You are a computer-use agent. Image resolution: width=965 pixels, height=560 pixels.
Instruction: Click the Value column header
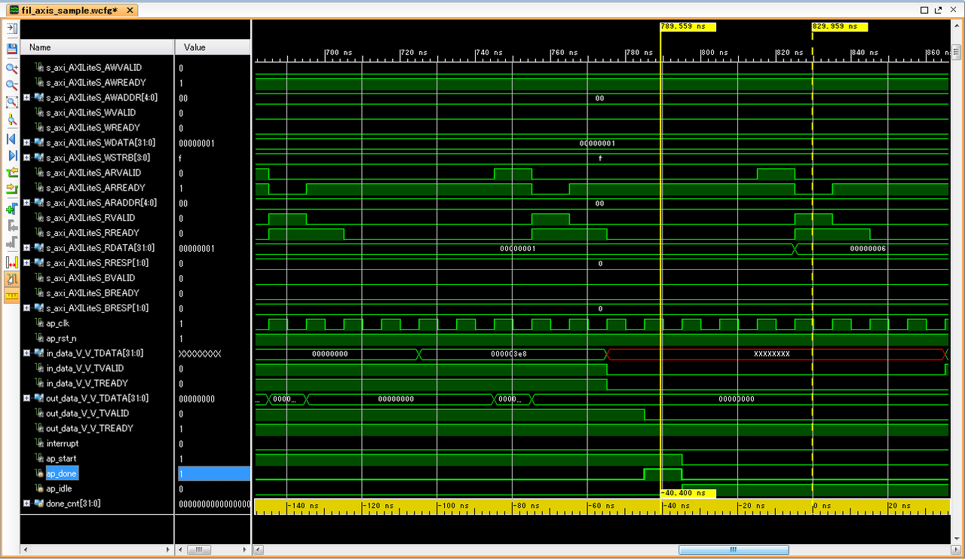pyautogui.click(x=213, y=47)
